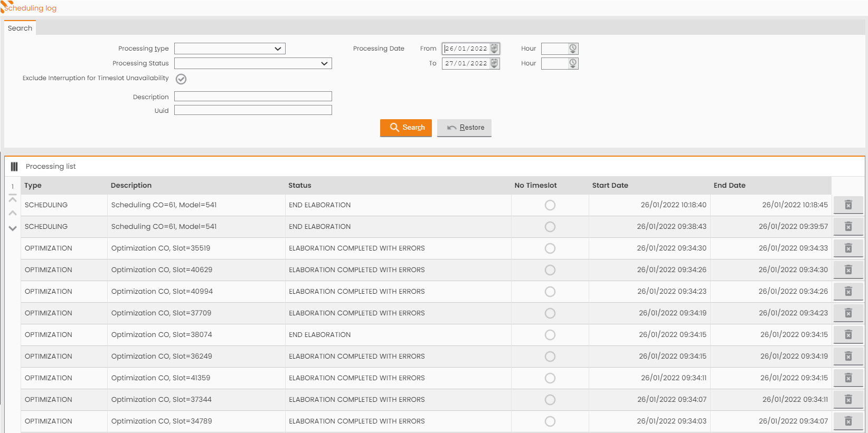Go to the next results page
The image size is (868, 433).
(x=13, y=228)
